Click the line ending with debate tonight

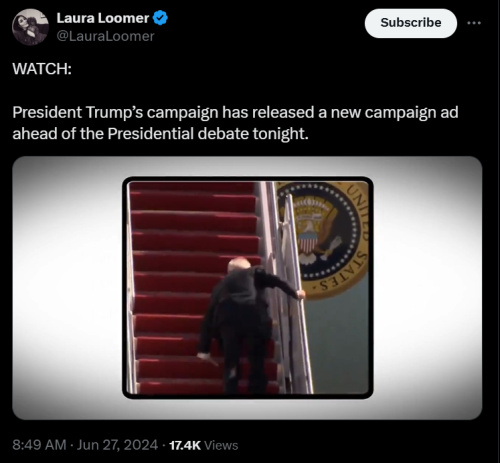(x=160, y=134)
